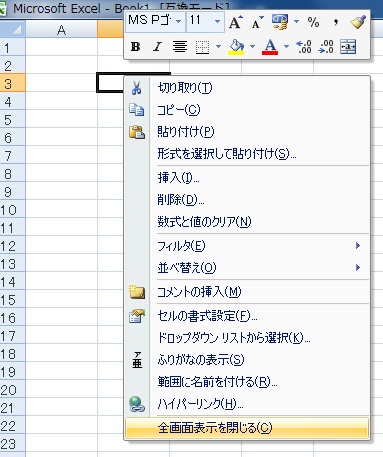Select the Format Painter brush icon
The image size is (383, 457).
click(x=358, y=22)
